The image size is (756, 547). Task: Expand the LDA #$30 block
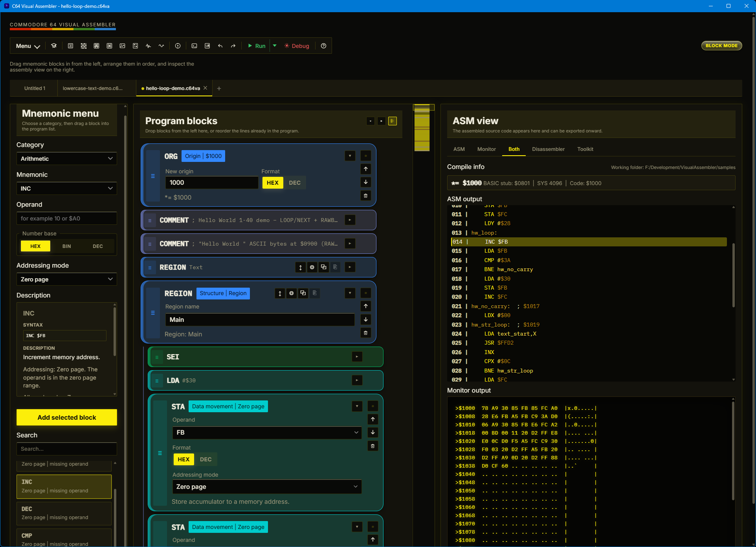(357, 380)
